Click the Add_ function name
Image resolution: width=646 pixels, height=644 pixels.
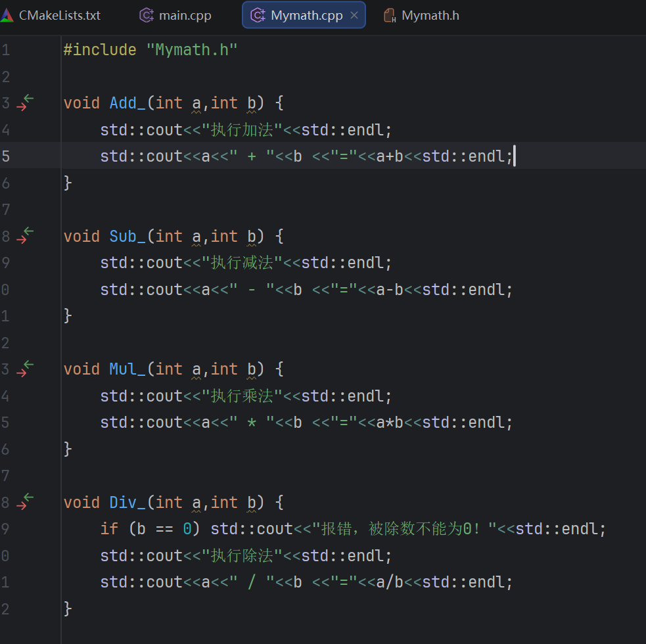point(127,103)
